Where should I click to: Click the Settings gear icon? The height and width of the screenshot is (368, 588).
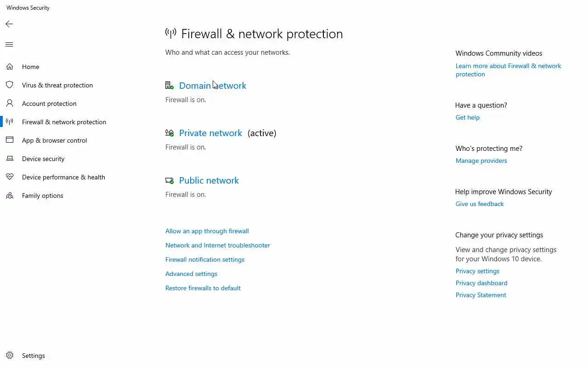click(10, 356)
